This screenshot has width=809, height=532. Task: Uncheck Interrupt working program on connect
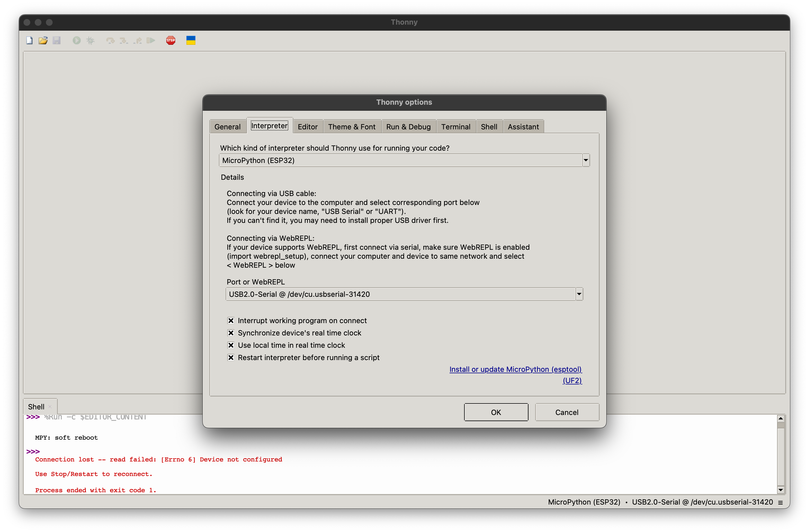[231, 321]
